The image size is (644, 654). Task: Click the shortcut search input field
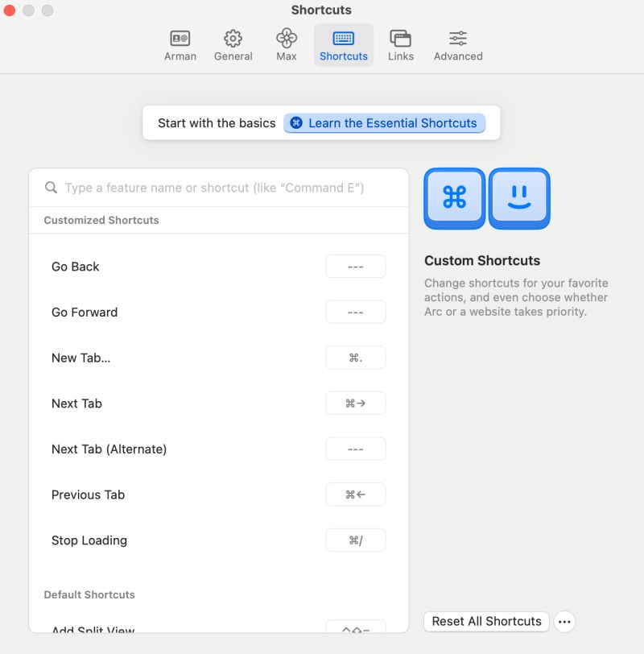[x=217, y=187]
